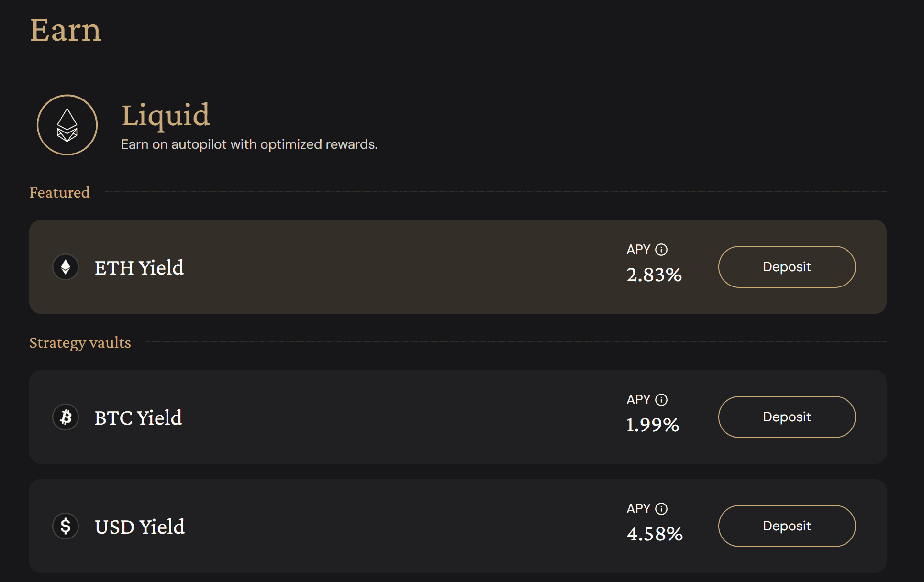Screen dimensions: 924x582
Task: Click the Strategy vaults section label
Action: click(x=80, y=342)
